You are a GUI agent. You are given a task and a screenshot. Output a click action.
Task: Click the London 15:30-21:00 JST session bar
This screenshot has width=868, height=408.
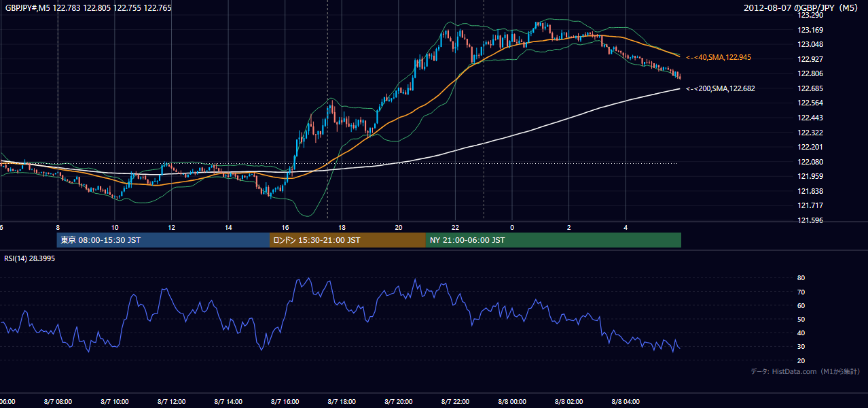click(x=348, y=240)
